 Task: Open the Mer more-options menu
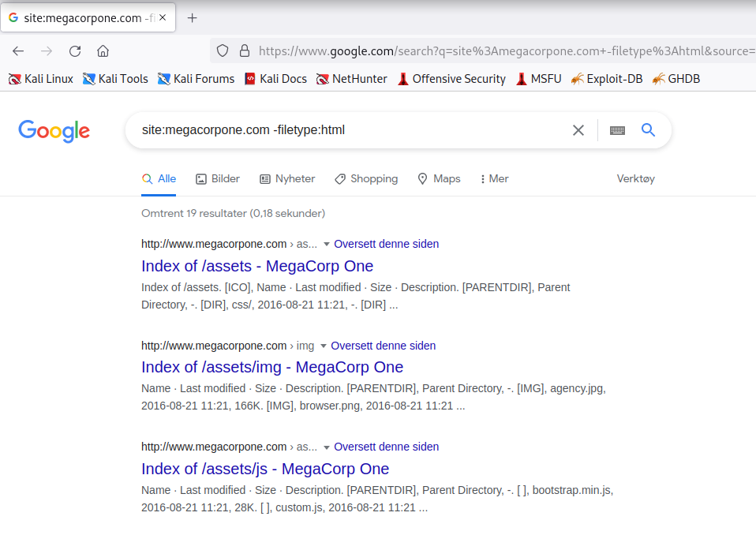tap(494, 179)
